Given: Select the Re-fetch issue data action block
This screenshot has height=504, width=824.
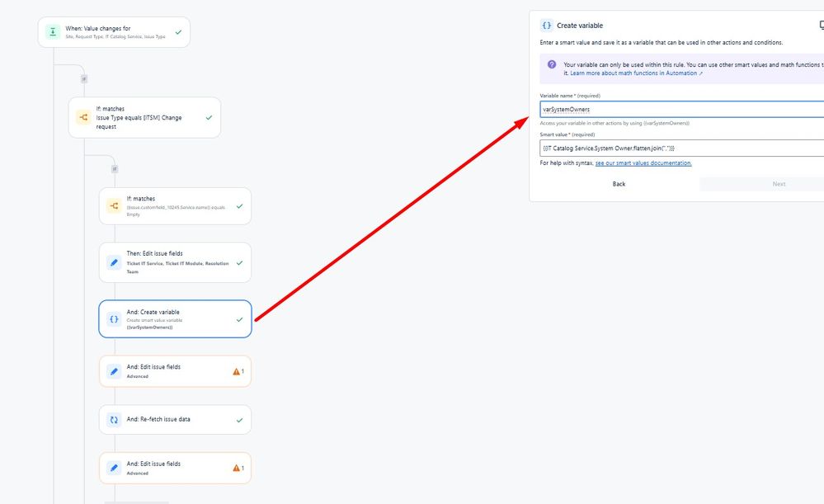Looking at the screenshot, I should (175, 419).
